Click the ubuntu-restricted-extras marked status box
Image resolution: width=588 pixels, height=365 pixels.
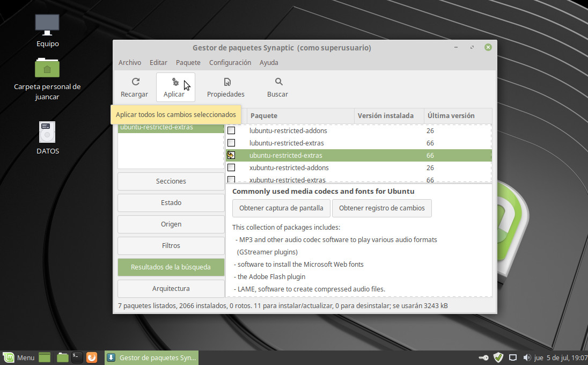tap(231, 155)
